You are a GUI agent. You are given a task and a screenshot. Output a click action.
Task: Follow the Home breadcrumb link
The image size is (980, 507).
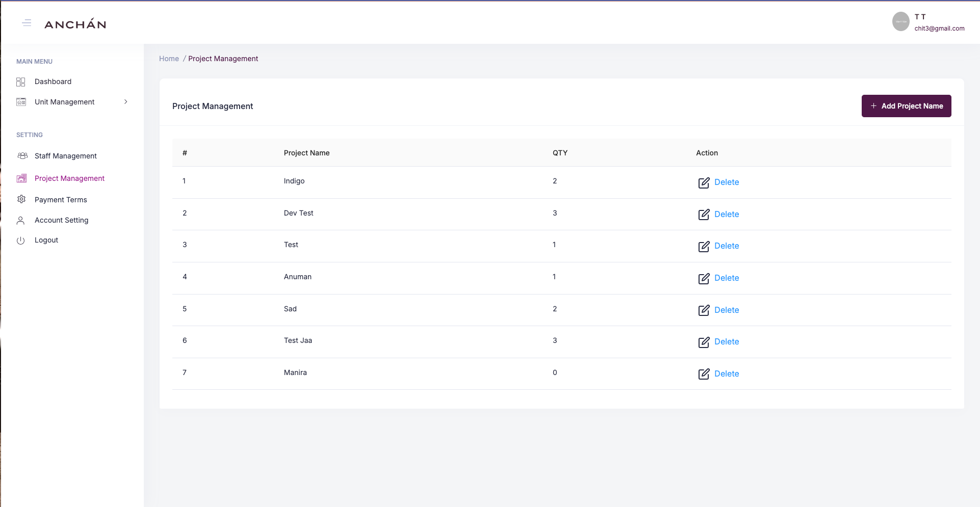click(169, 59)
